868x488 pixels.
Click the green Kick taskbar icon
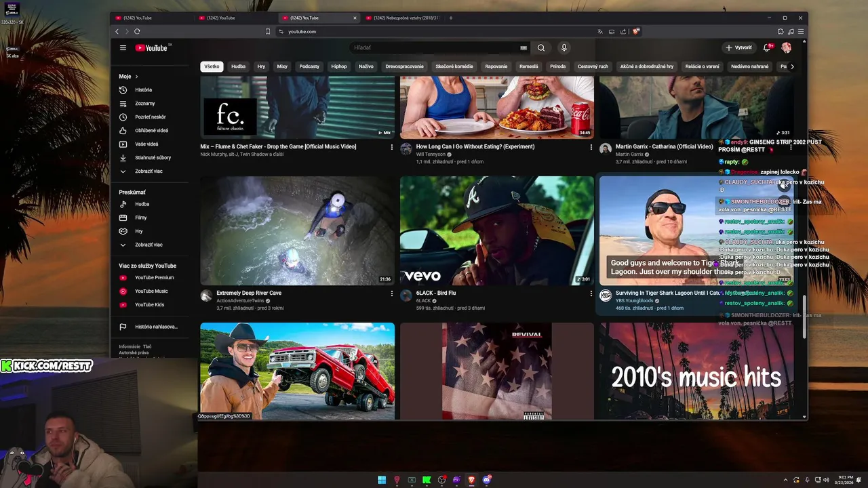tap(427, 480)
